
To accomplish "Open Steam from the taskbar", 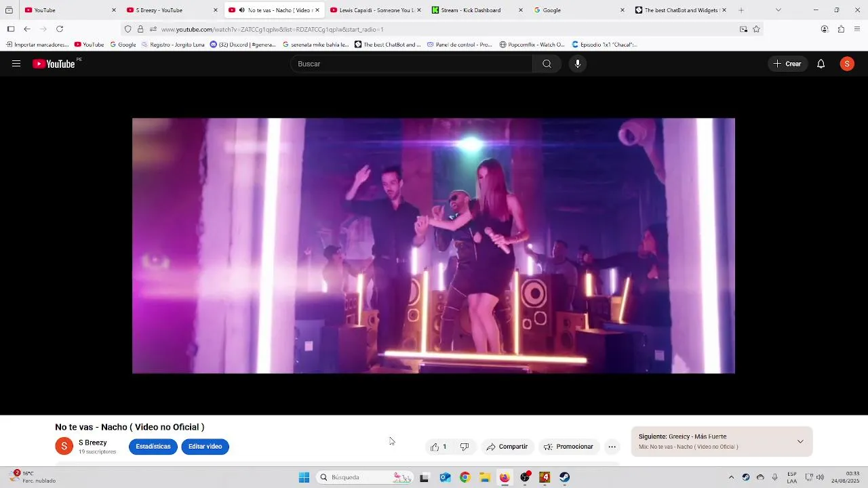I will coord(564,477).
